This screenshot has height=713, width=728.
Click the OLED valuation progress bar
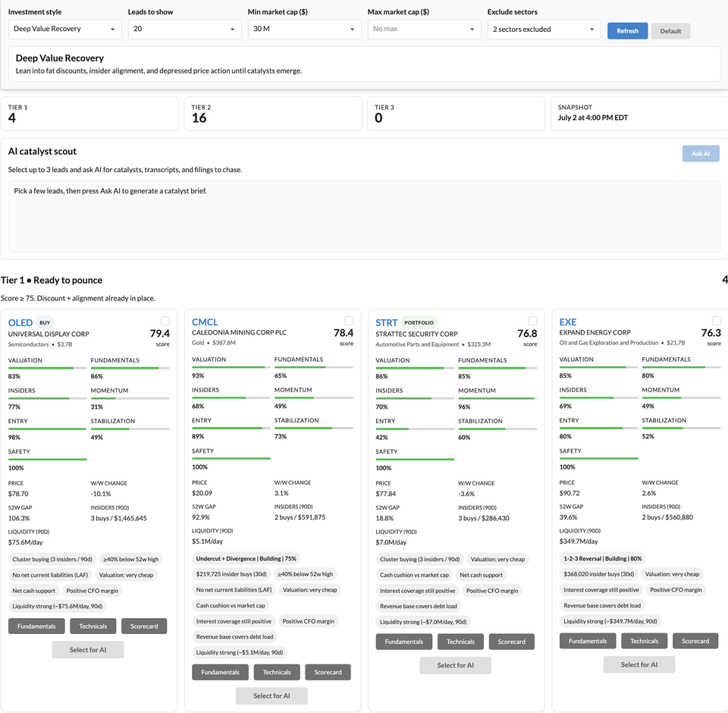[47, 369]
